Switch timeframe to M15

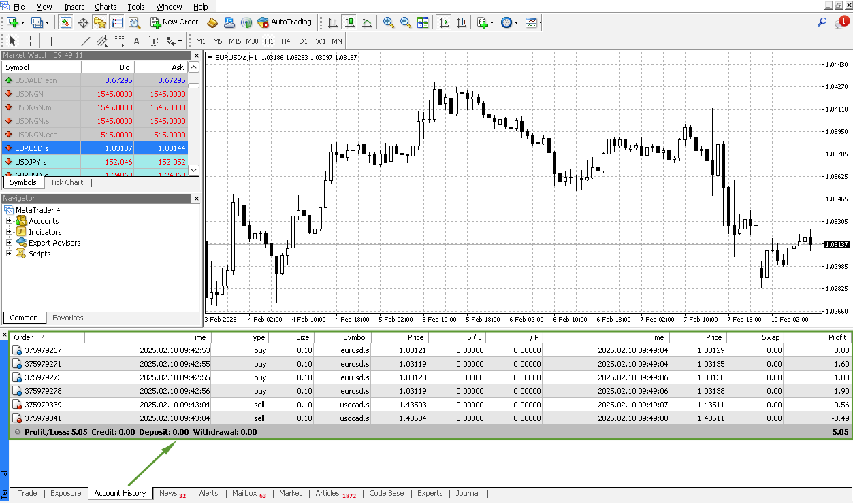(x=235, y=41)
